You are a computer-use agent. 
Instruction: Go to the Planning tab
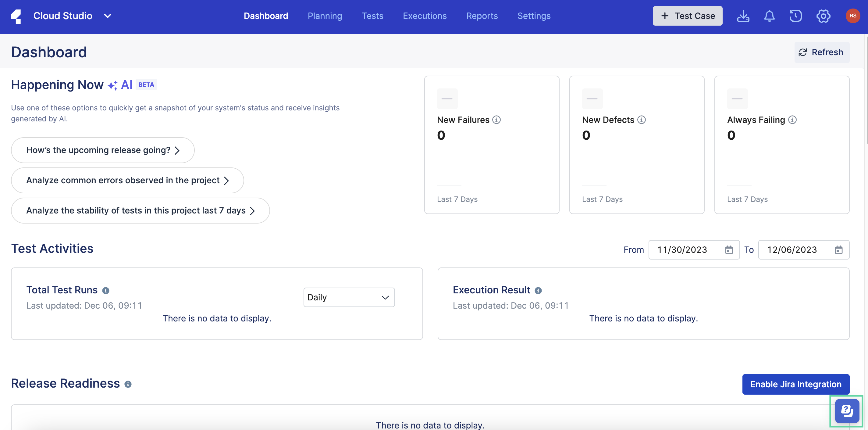tap(325, 16)
